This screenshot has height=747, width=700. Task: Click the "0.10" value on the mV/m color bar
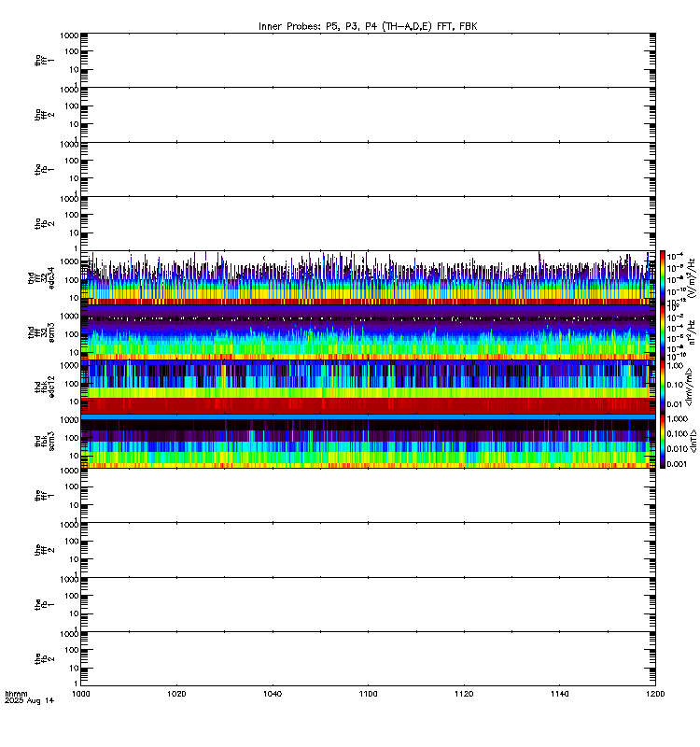(675, 385)
